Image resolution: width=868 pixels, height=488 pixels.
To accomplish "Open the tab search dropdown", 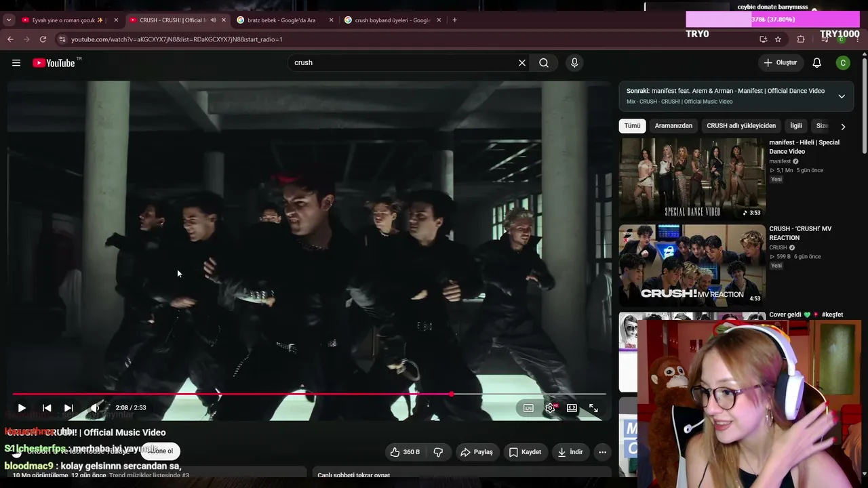I will (9, 20).
